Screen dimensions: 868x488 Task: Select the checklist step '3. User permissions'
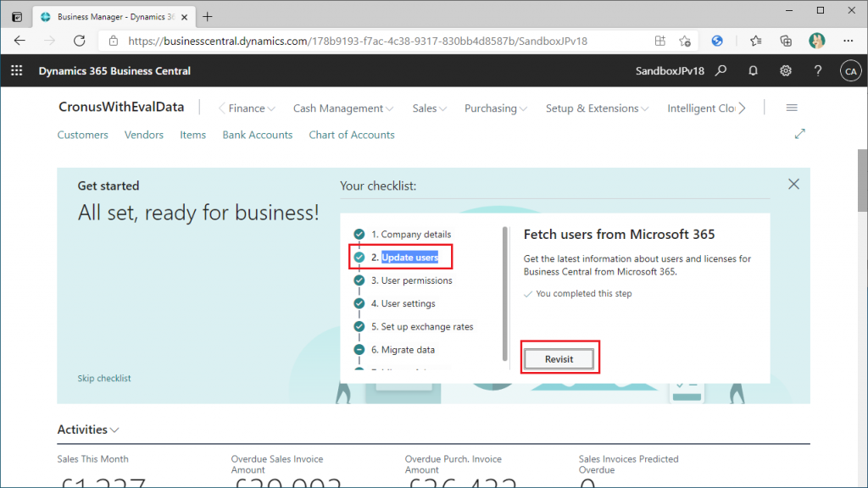[403, 280]
